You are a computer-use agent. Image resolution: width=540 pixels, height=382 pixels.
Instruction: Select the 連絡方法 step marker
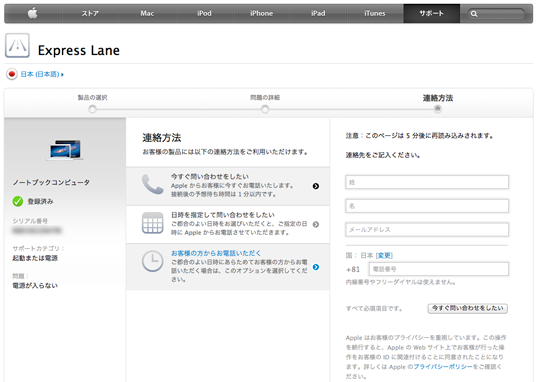(438, 109)
